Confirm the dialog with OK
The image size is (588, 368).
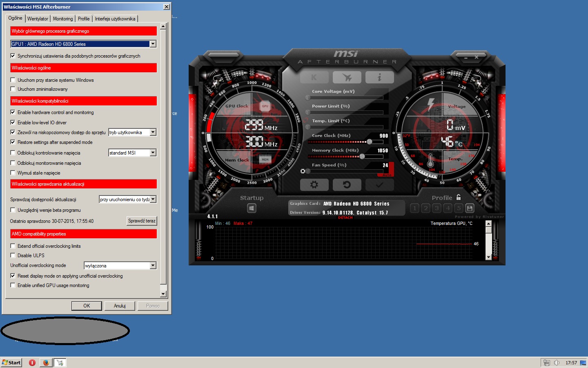tap(87, 306)
